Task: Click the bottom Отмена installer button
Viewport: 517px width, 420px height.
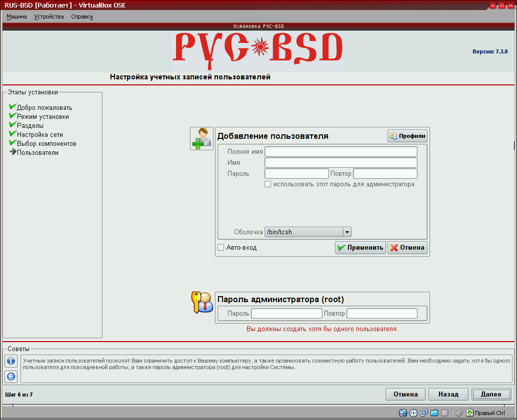Action: (405, 395)
